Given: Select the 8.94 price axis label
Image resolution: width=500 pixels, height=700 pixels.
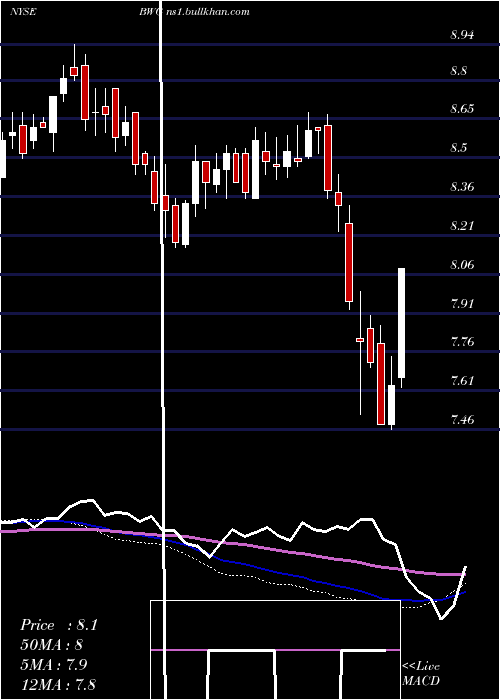Looking at the screenshot, I should click(462, 35).
